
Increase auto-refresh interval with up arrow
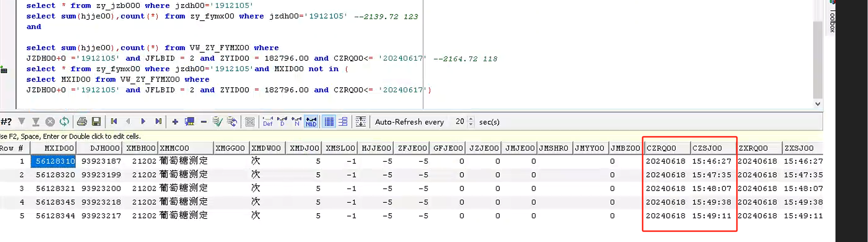[x=471, y=119]
